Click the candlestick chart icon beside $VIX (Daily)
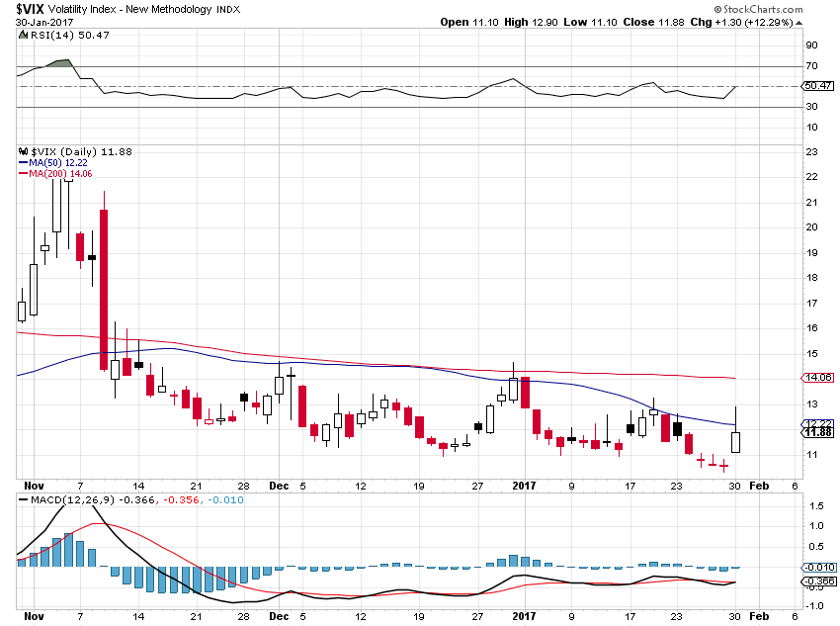The image size is (840, 626). point(21,151)
